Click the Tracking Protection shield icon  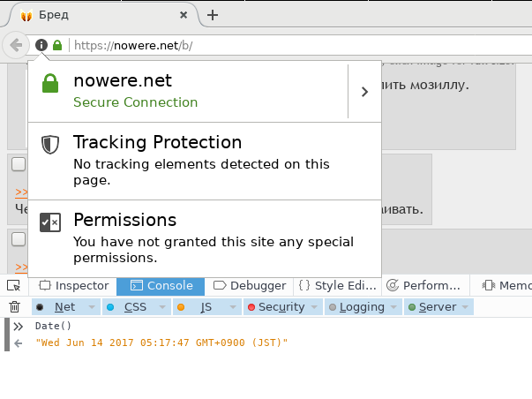pos(50,144)
